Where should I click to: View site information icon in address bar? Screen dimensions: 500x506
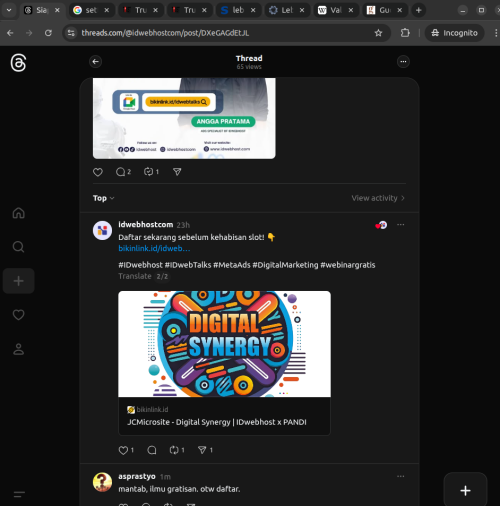point(71,33)
